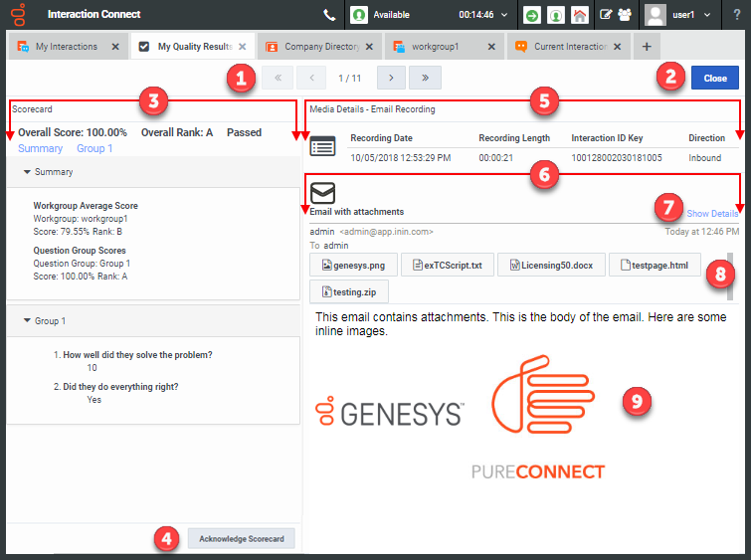Collapse the Summary section

[x=28, y=172]
